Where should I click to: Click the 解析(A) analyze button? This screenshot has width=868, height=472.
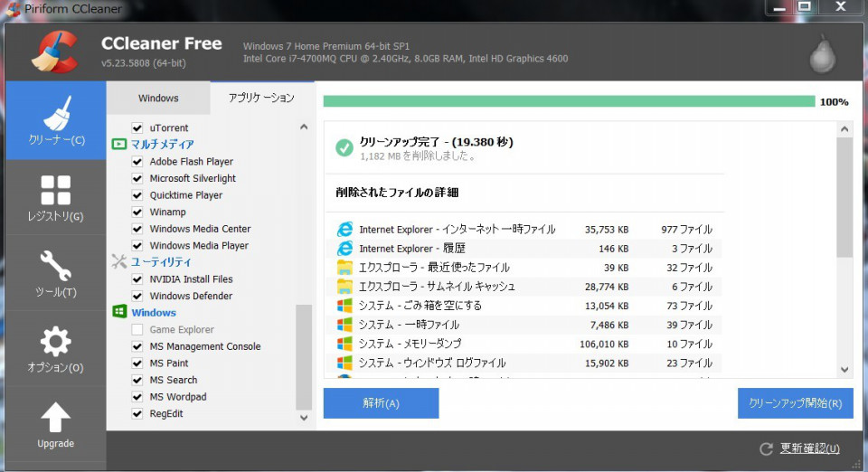(381, 403)
